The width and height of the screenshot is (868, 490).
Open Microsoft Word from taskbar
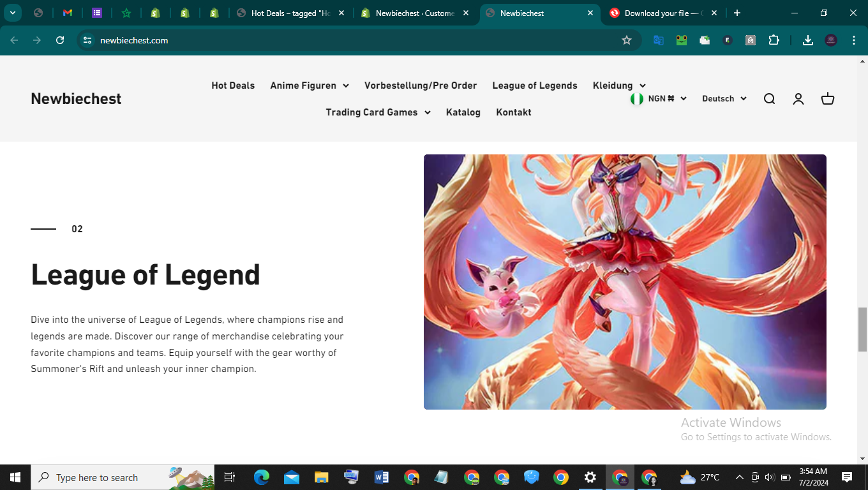point(382,477)
